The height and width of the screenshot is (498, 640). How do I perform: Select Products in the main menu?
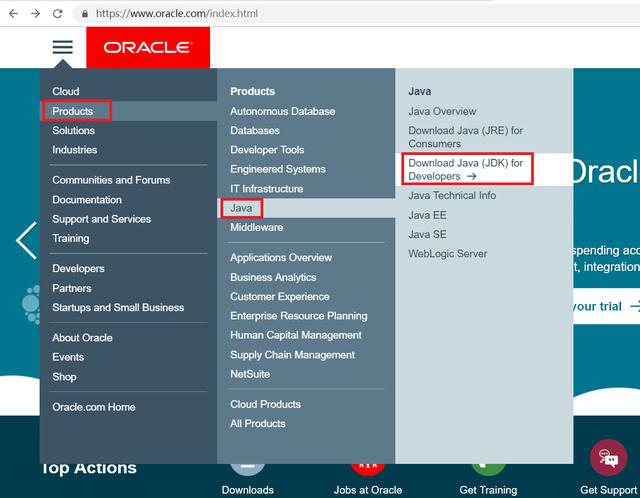pos(73,111)
